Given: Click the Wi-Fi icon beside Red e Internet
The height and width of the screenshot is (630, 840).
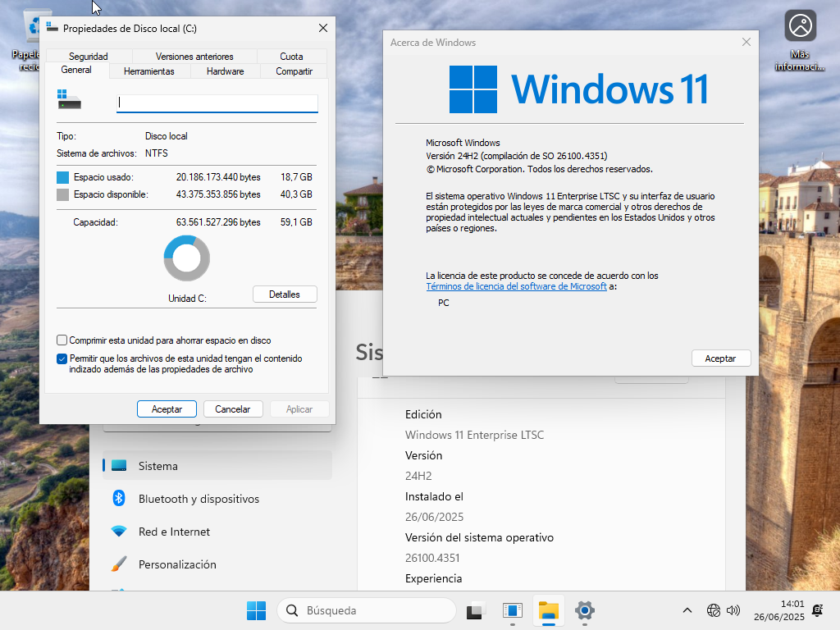Looking at the screenshot, I should 119,532.
